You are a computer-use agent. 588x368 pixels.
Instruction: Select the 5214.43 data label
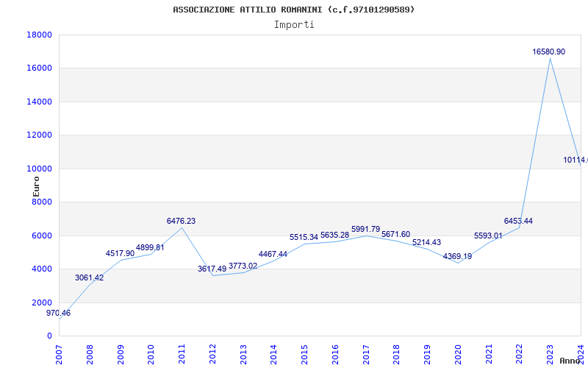coord(427,242)
